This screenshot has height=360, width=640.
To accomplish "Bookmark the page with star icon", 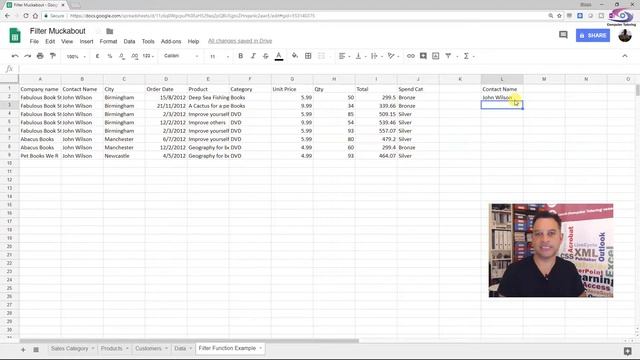I will click(x=560, y=16).
